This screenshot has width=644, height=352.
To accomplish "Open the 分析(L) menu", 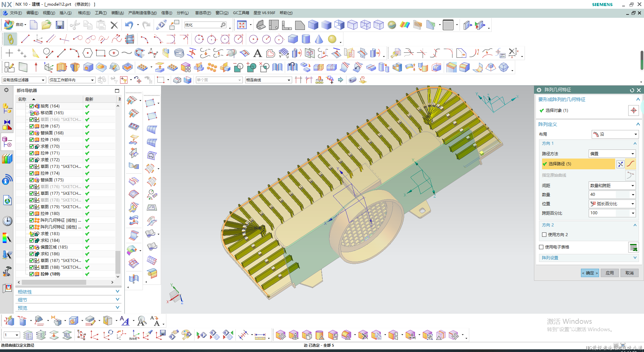I will click(x=182, y=13).
